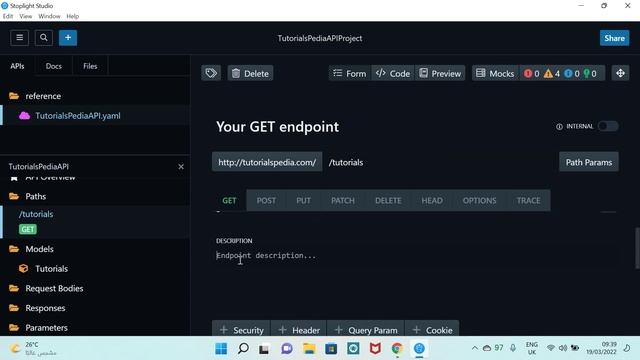Delete the current endpoint
Image resolution: width=640 pixels, height=360 pixels.
250,73
